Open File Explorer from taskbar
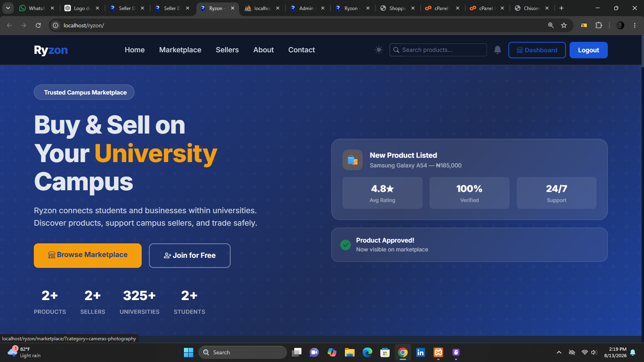644x362 pixels. coord(349,352)
